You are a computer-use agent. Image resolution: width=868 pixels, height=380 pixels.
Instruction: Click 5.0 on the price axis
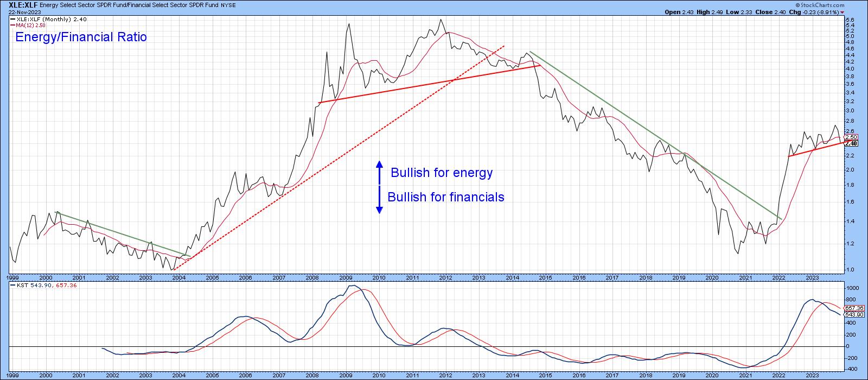pyautogui.click(x=850, y=36)
